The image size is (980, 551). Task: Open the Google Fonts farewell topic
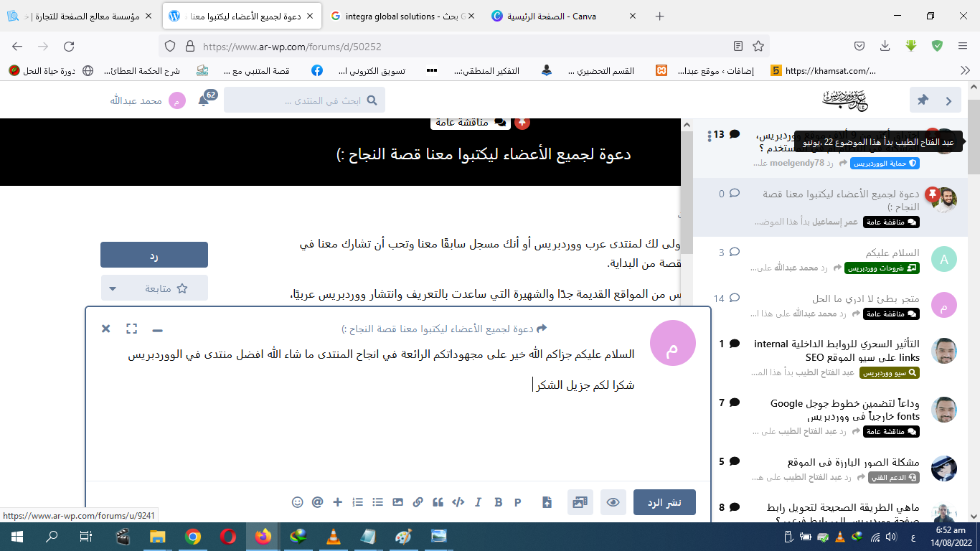pos(845,410)
